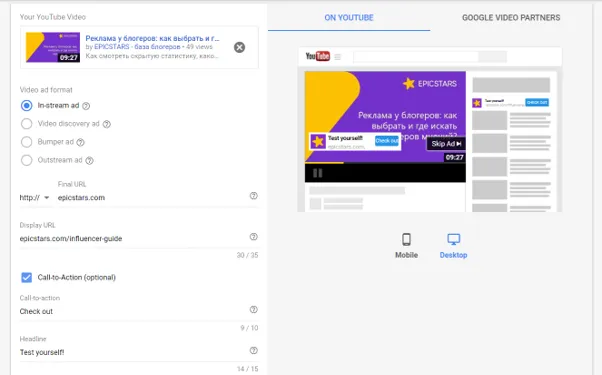
Task: Open help for Video discovery ad
Action: (x=107, y=124)
